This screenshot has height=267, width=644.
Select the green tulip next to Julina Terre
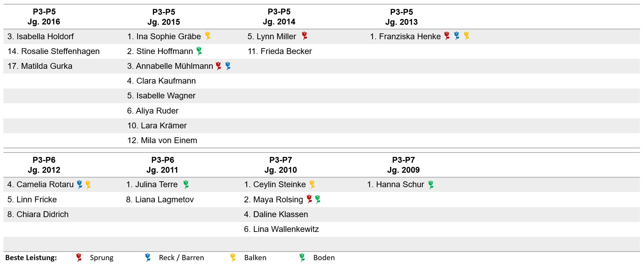186,184
